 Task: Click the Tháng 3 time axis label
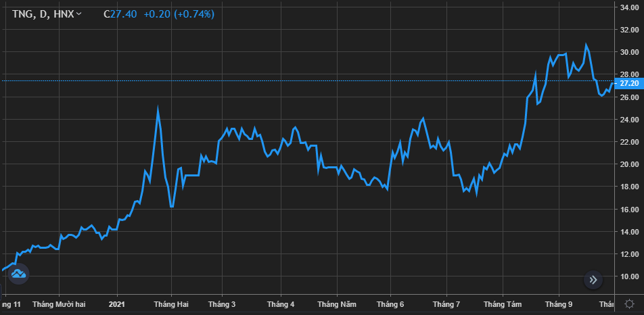(x=222, y=304)
